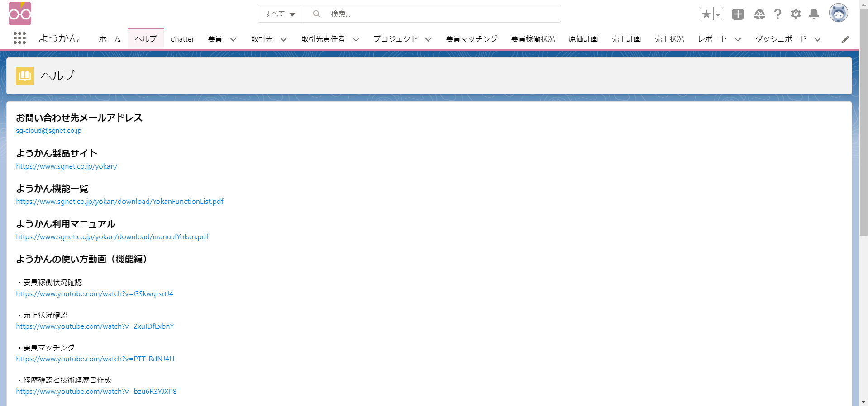Click the question mark help icon

[x=777, y=14]
